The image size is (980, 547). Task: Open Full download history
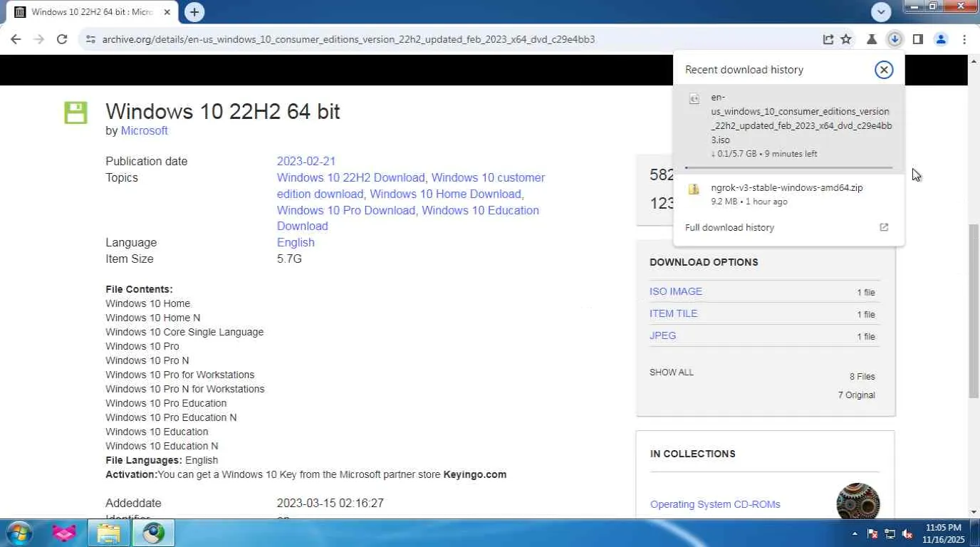729,228
